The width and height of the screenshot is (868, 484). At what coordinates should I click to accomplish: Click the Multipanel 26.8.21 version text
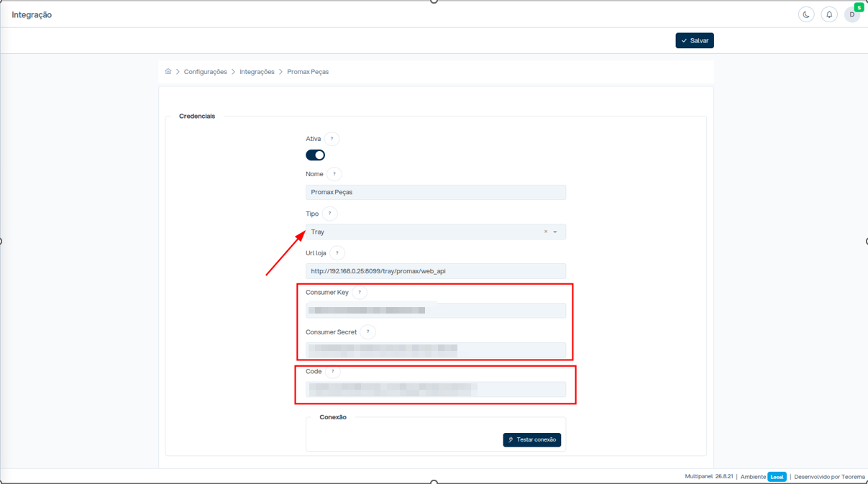(709, 477)
